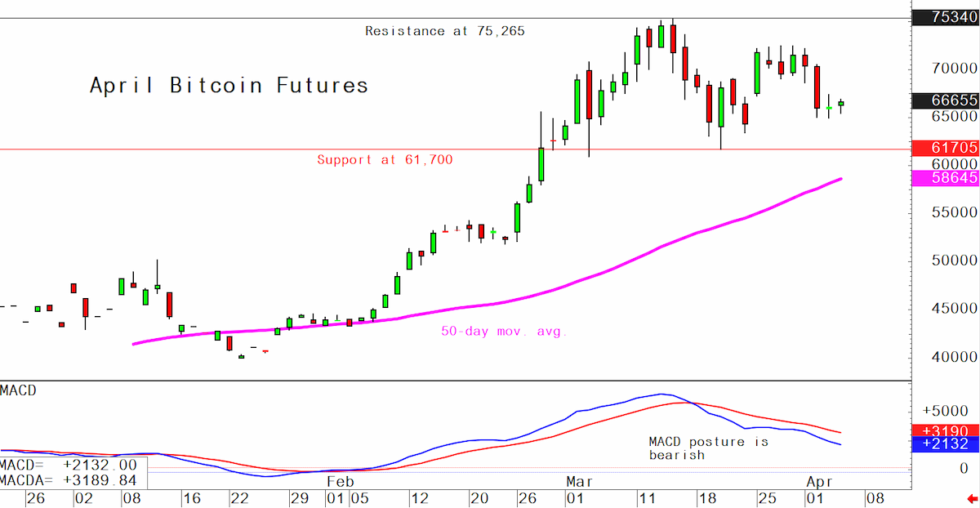The image size is (980, 508).
Task: Click the red arrow at bottom-right corner
Action: coord(970,497)
